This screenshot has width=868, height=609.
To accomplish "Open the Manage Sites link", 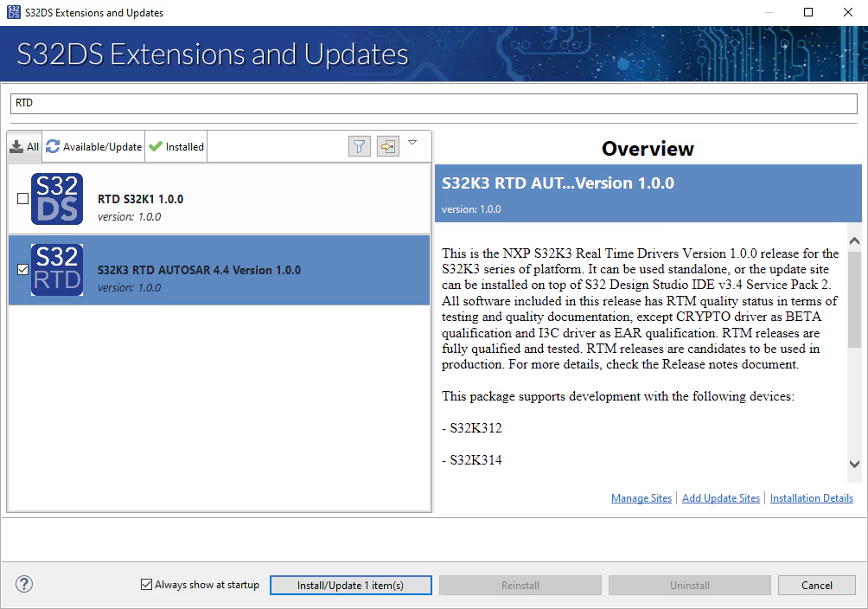I will click(x=641, y=498).
